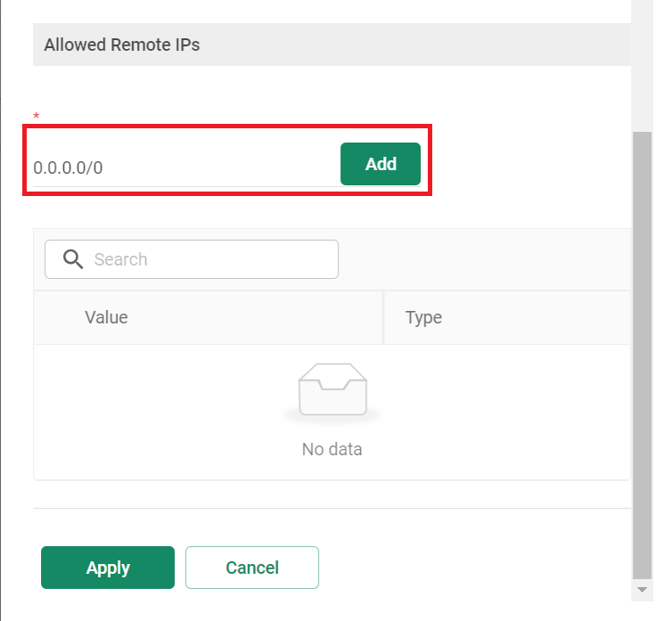The image size is (672, 621).
Task: Apply the allowed remote IP settings
Action: point(108,568)
